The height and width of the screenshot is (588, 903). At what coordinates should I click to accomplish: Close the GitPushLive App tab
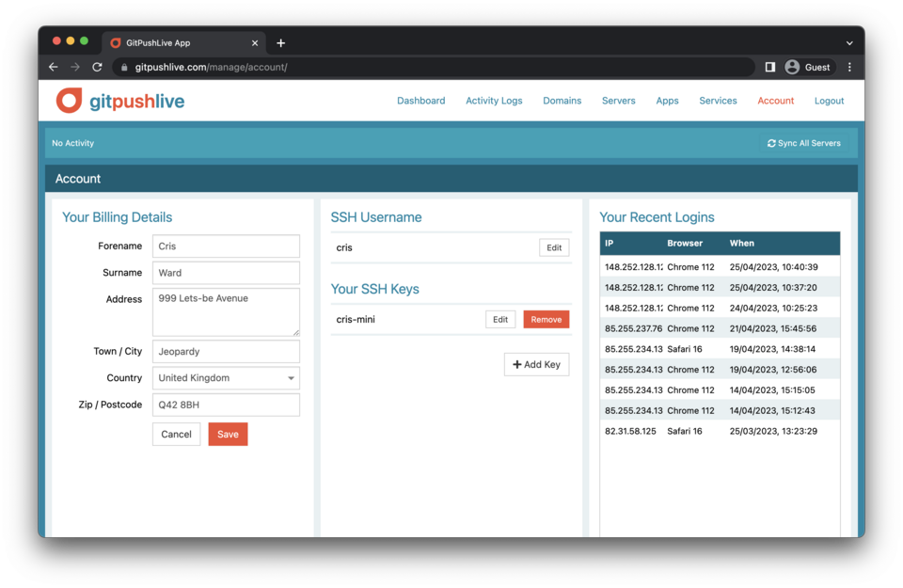tap(255, 42)
